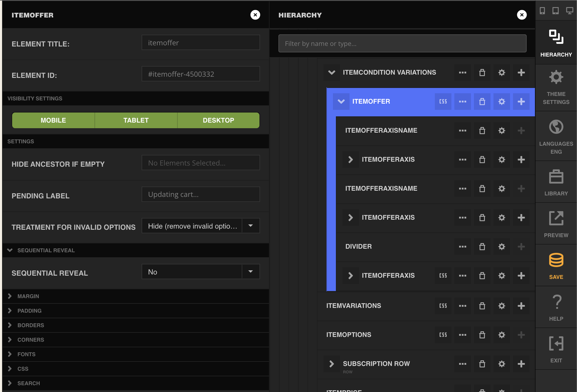Click the Save database icon

pyautogui.click(x=556, y=260)
